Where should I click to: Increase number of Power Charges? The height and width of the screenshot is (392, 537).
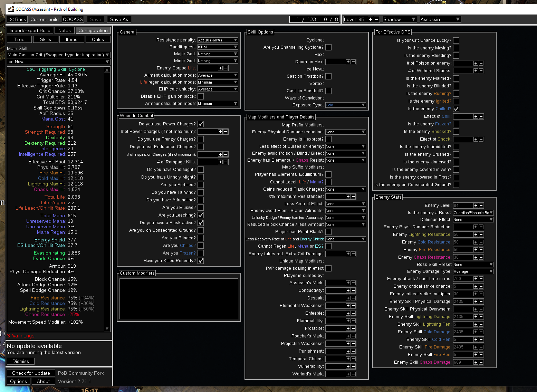pyautogui.click(x=220, y=132)
